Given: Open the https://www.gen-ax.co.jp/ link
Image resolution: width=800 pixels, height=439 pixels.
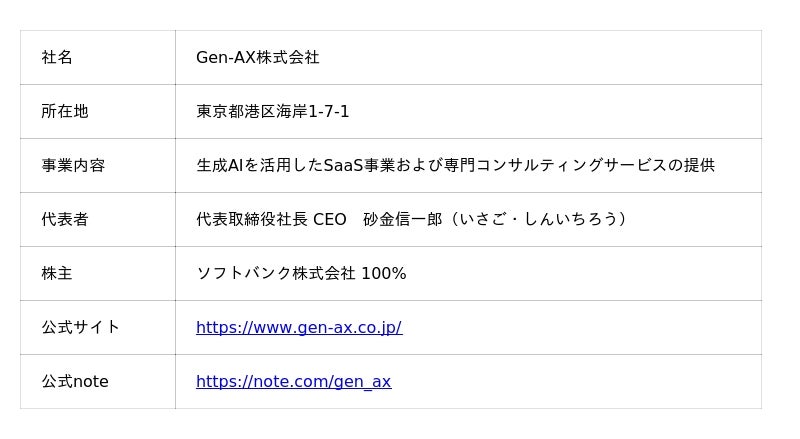Looking at the screenshot, I should 298,327.
